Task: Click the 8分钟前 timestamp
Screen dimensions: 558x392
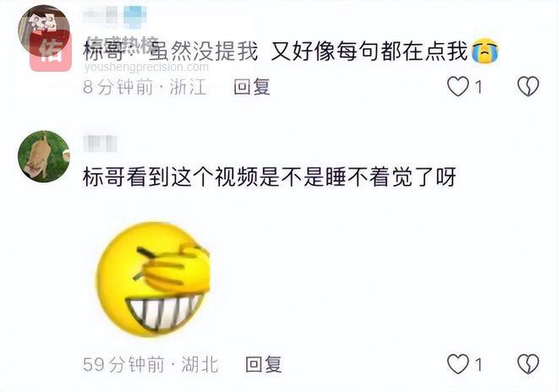Action: click(x=118, y=87)
